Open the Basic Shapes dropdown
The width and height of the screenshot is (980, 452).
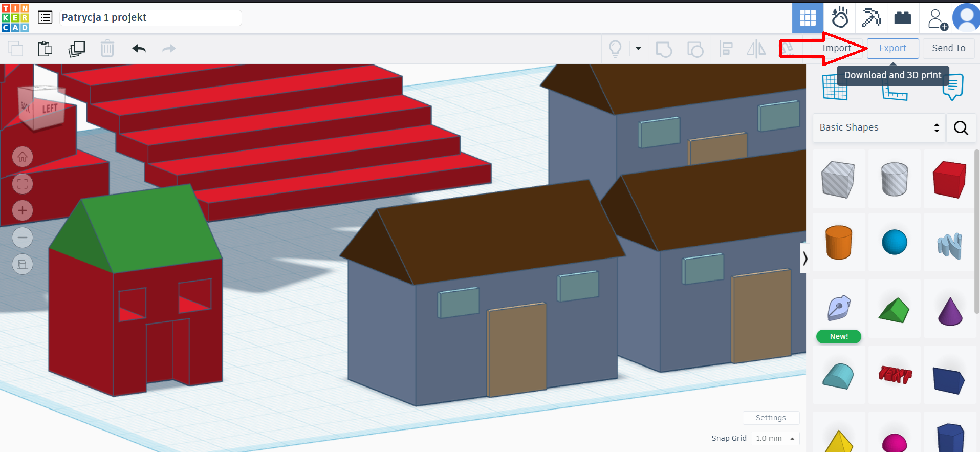pos(879,127)
